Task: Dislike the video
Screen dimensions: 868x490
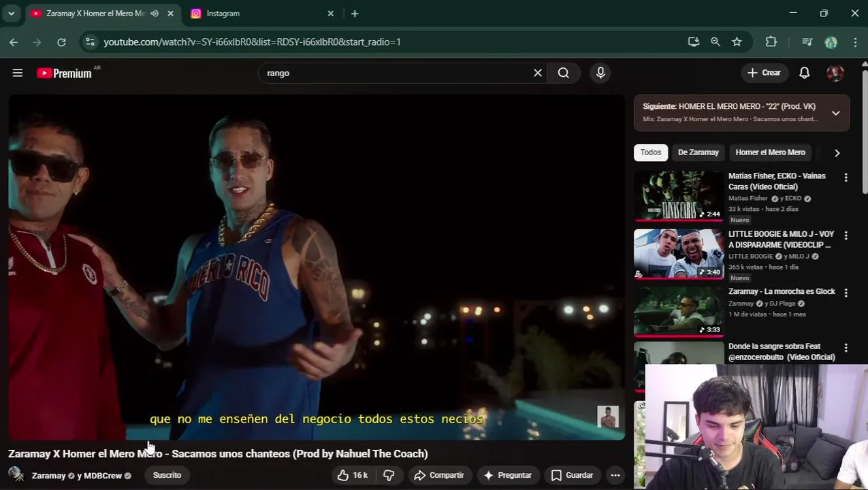Action: click(389, 475)
